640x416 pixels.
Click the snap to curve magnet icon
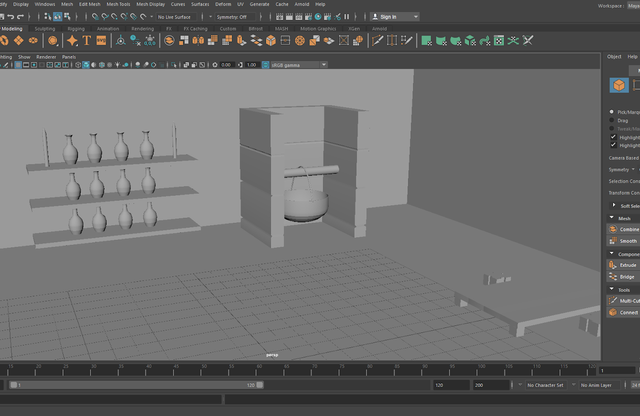[x=105, y=17]
